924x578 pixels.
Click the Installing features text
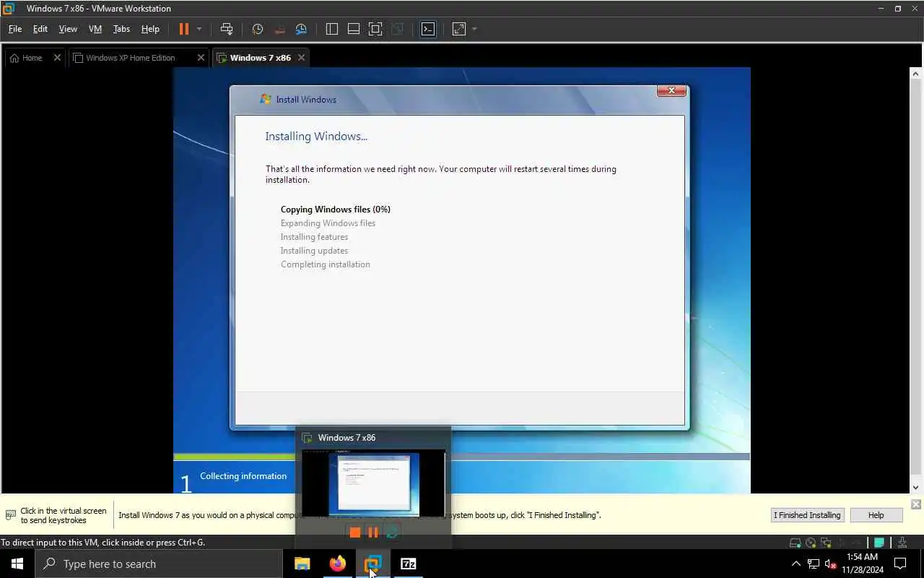point(314,237)
